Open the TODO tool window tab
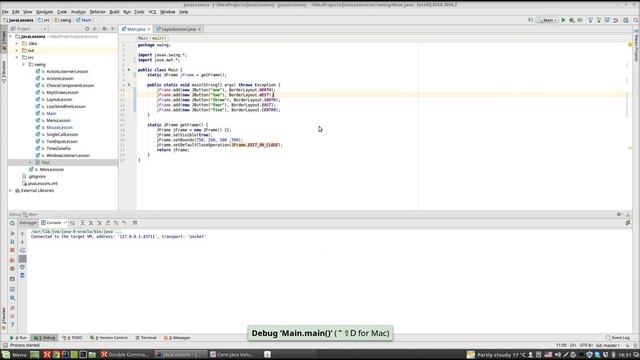640x360 pixels. click(x=73, y=338)
